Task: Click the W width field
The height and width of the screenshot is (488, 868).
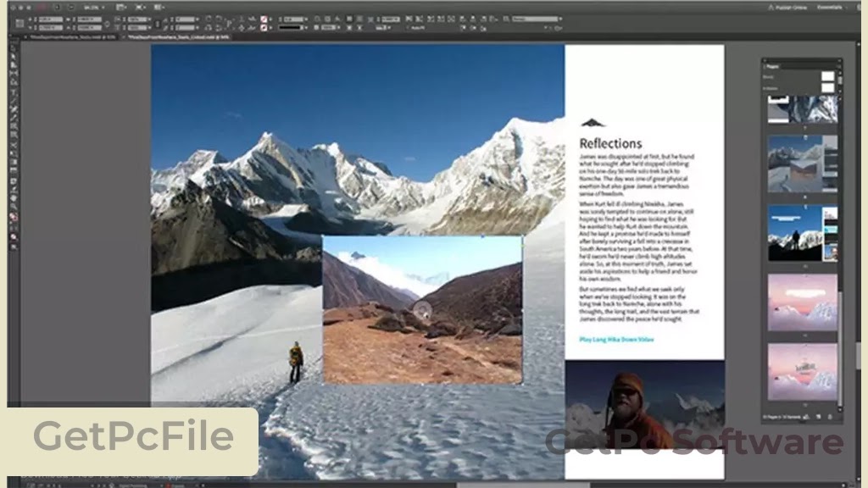Action: [90, 19]
